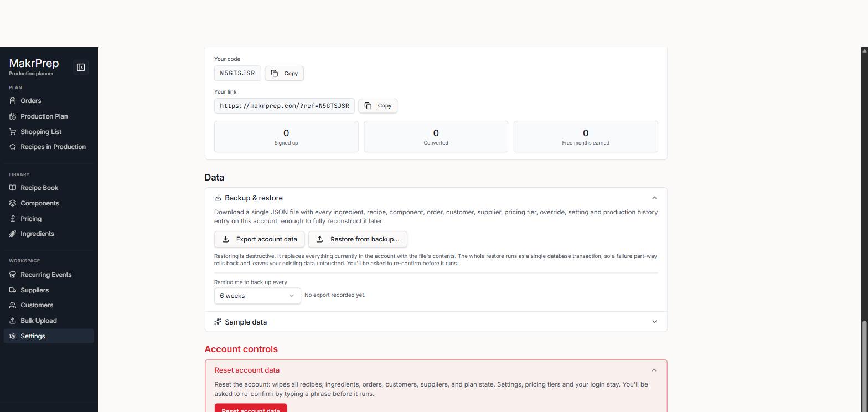Click the Customers people icon

[13, 305]
